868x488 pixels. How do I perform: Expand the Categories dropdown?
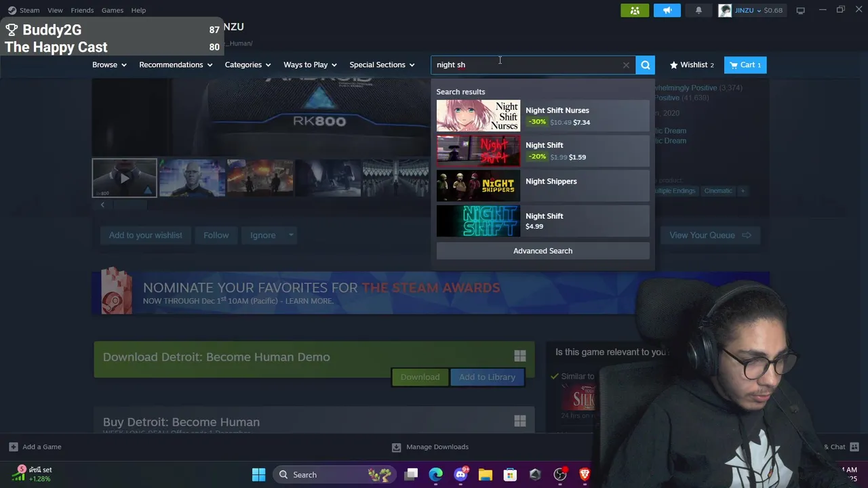click(248, 65)
